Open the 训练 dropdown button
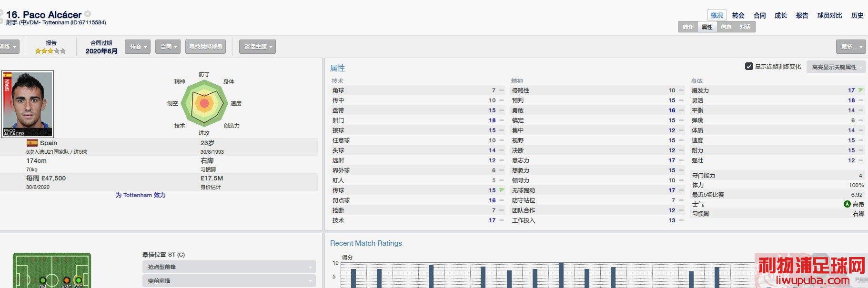The image size is (868, 288). [x=9, y=47]
